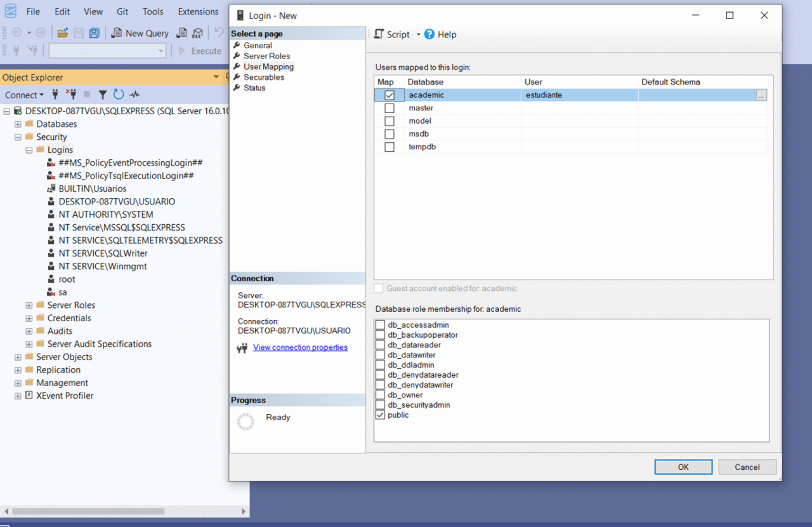The image size is (812, 527).
Task: Open the Script dropdown arrow
Action: [419, 35]
